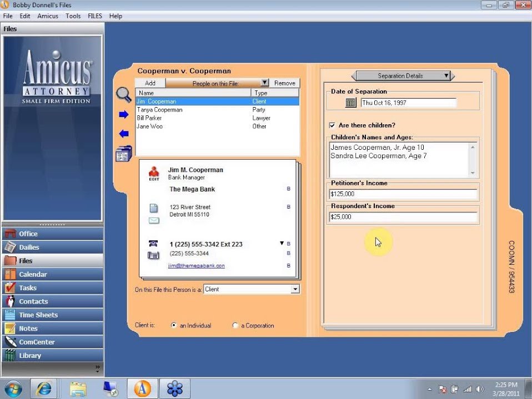The width and height of the screenshot is (532, 399).
Task: Click the red Edit contact icon
Action: click(154, 174)
